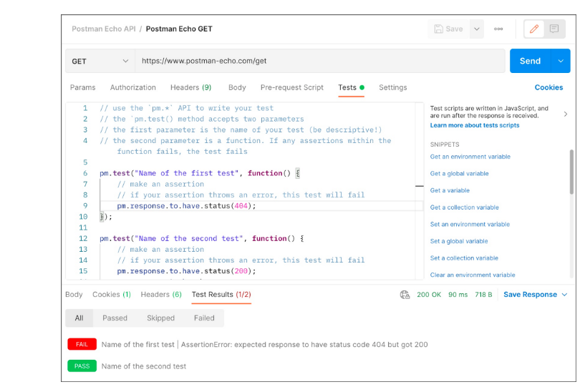
Task: Open the request Body tab
Action: [x=237, y=87]
